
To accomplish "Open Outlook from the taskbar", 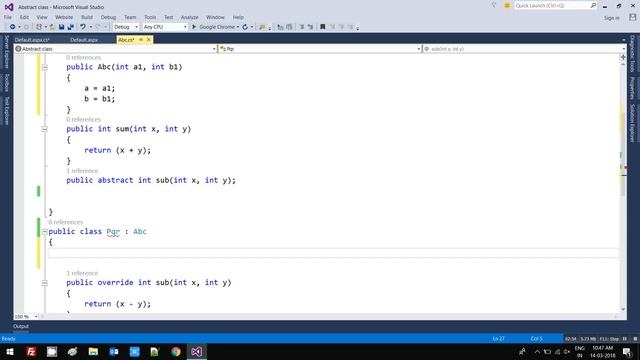I will point(114,351).
